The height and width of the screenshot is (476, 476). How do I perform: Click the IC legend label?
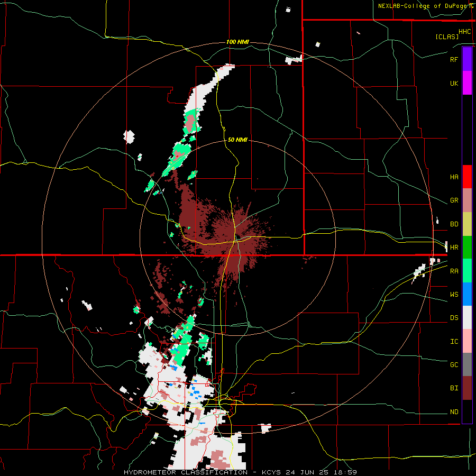[454, 342]
